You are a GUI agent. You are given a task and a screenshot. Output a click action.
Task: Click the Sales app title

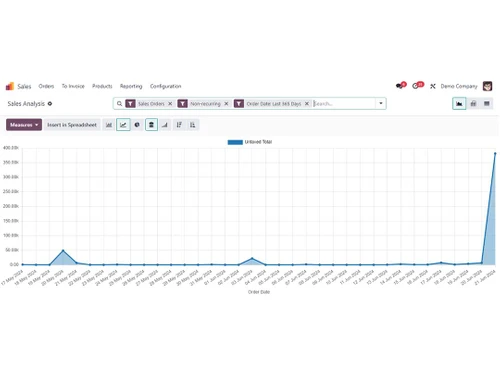[24, 86]
